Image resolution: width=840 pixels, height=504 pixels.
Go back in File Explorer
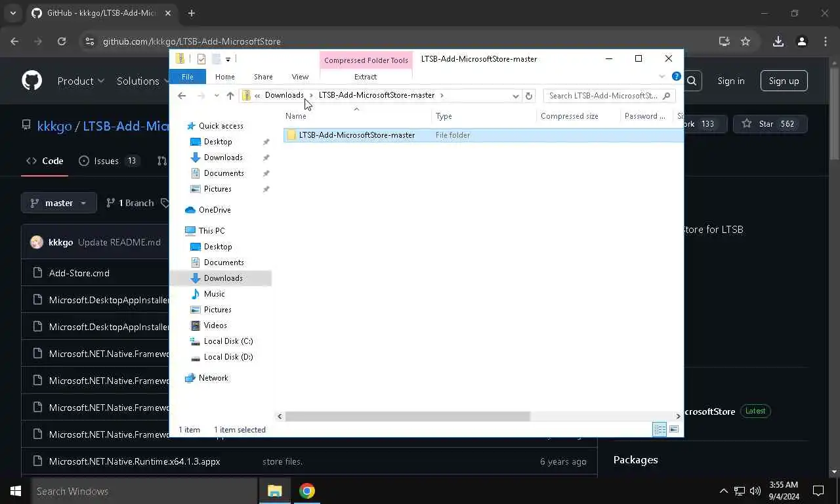(x=182, y=95)
